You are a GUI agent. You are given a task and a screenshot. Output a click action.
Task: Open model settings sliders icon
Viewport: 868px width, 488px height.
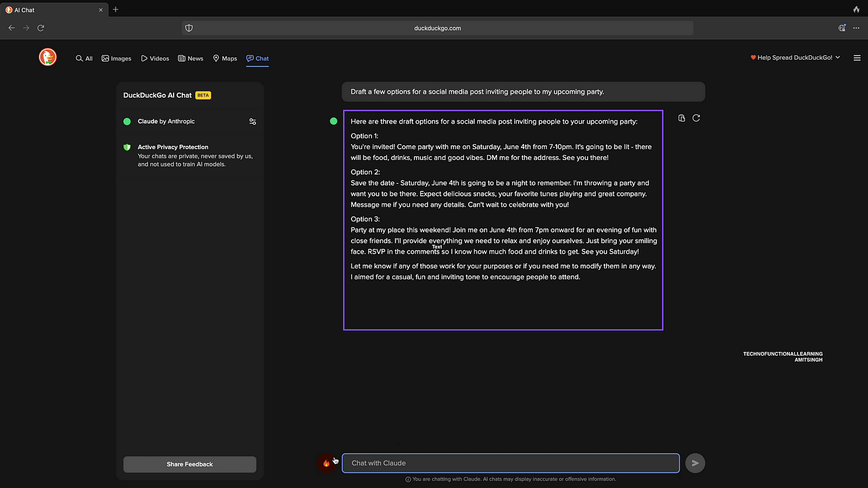252,121
